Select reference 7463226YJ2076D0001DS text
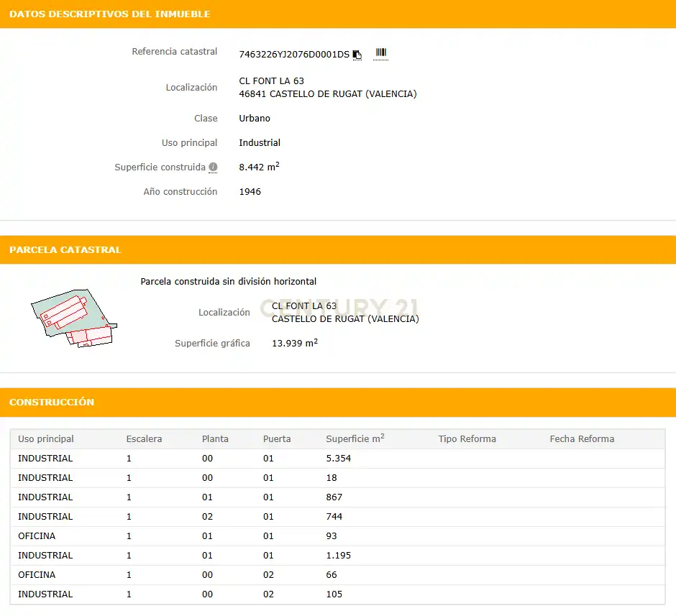 [x=294, y=55]
